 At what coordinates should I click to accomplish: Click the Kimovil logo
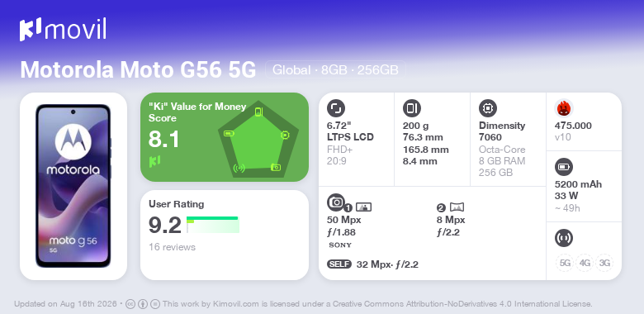coord(63,30)
